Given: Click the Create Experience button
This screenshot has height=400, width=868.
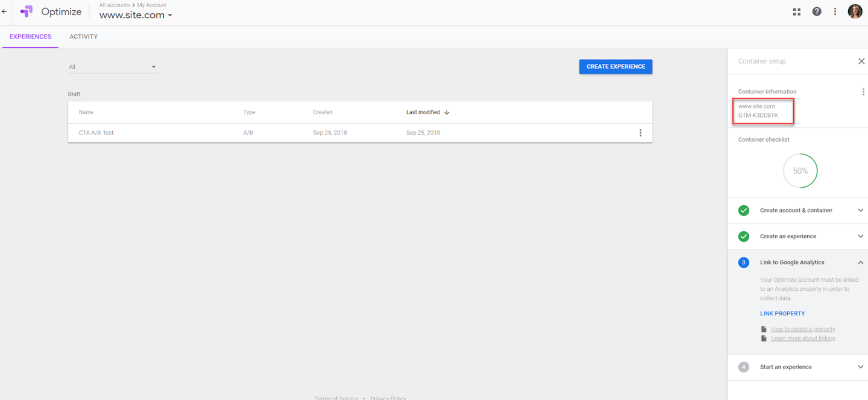Looking at the screenshot, I should [x=615, y=66].
